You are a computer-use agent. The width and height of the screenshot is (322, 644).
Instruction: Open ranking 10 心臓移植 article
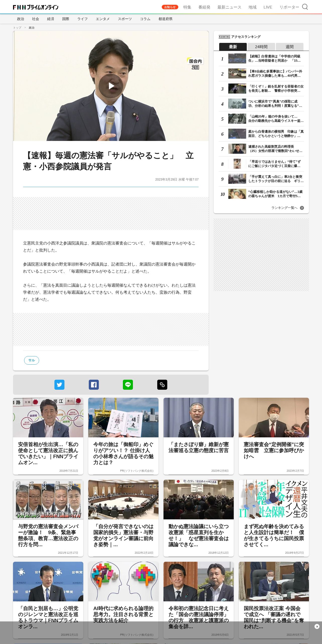click(x=261, y=194)
